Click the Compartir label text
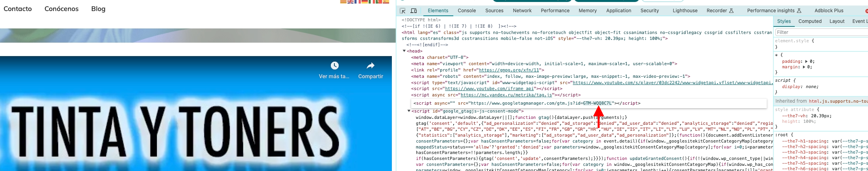The image size is (868, 171). click(371, 77)
